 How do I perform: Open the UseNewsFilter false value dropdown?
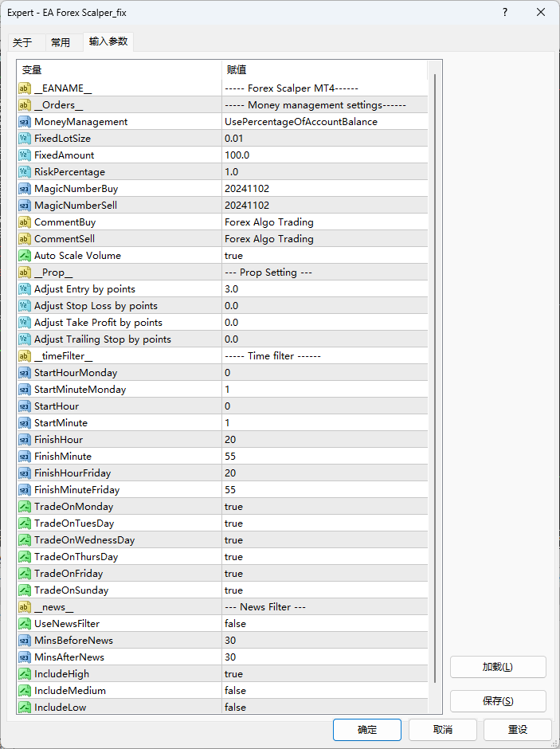[325, 624]
